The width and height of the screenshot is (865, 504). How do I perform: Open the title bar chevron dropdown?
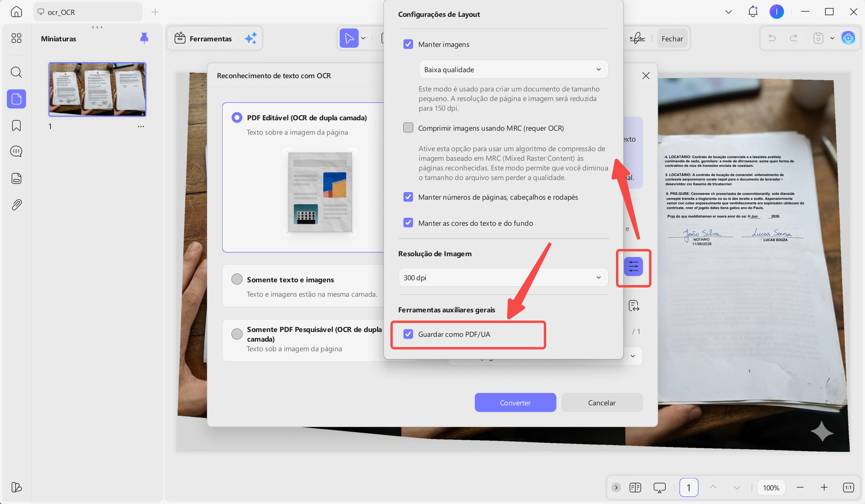pyautogui.click(x=729, y=12)
